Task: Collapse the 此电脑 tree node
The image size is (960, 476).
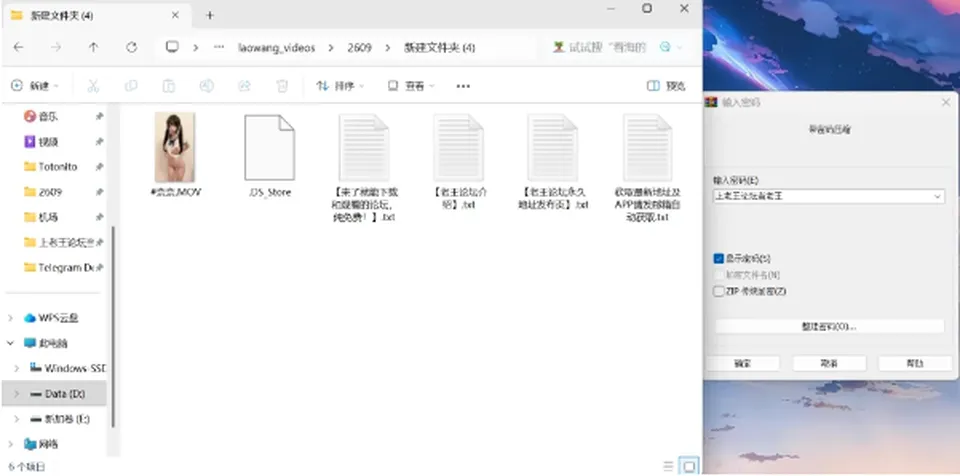Action: coord(10,343)
